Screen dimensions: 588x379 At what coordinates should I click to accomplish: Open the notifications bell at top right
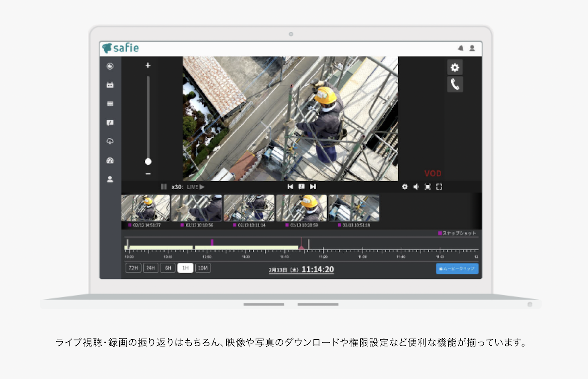click(x=460, y=48)
